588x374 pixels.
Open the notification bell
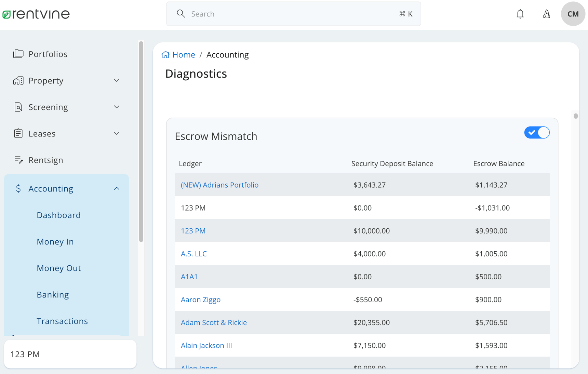pyautogui.click(x=520, y=14)
